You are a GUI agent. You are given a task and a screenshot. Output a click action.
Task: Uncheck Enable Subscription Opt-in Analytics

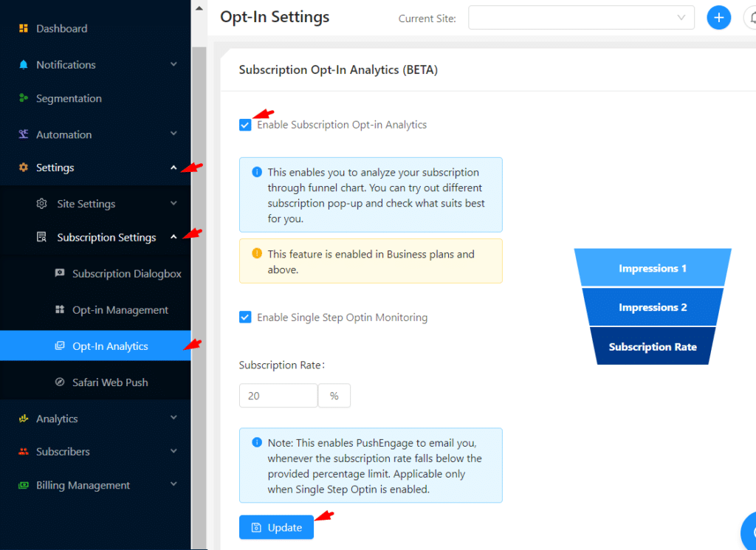point(245,125)
